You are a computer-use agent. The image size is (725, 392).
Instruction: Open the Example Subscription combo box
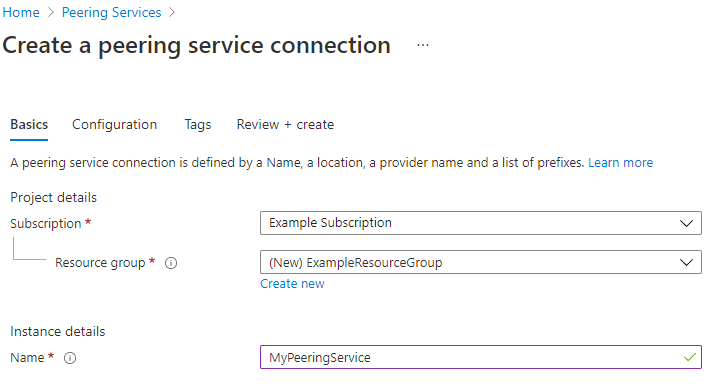(481, 223)
